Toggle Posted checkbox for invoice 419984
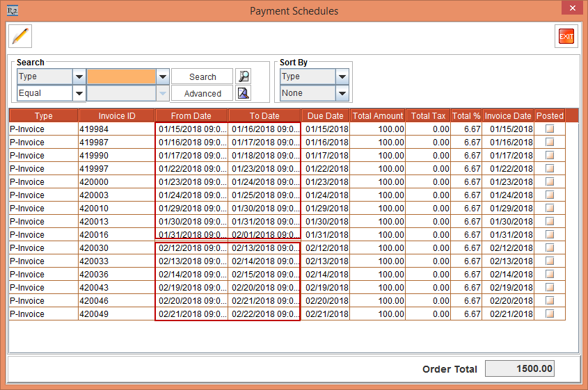The width and height of the screenshot is (588, 390). tap(550, 129)
